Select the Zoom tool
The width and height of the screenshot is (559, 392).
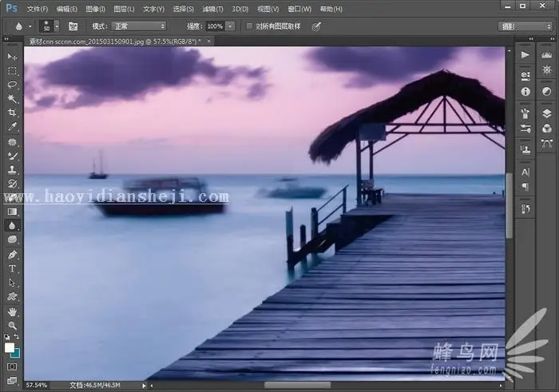[x=12, y=326]
